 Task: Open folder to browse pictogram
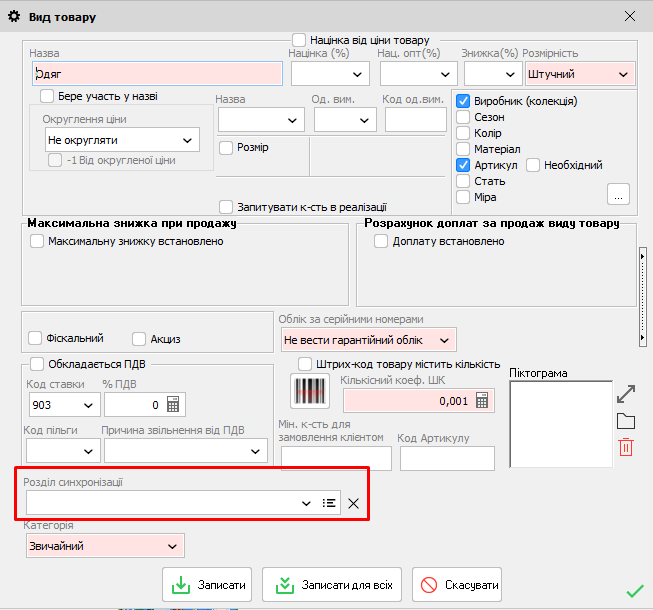point(626,420)
